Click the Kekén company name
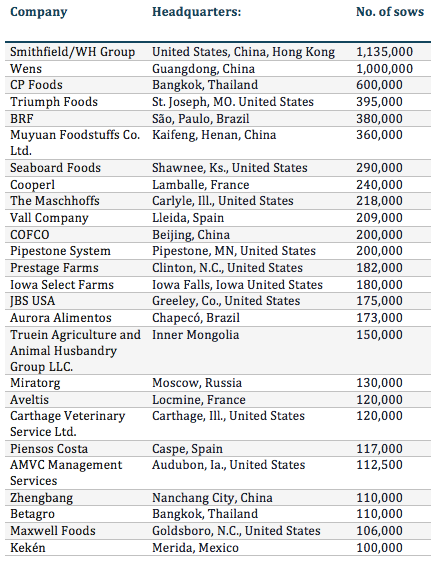The width and height of the screenshot is (434, 562). point(28,548)
